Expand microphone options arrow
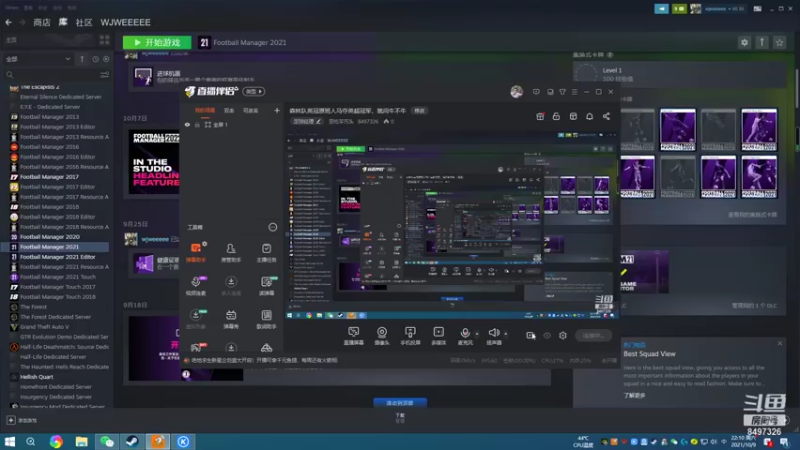 pyautogui.click(x=477, y=334)
